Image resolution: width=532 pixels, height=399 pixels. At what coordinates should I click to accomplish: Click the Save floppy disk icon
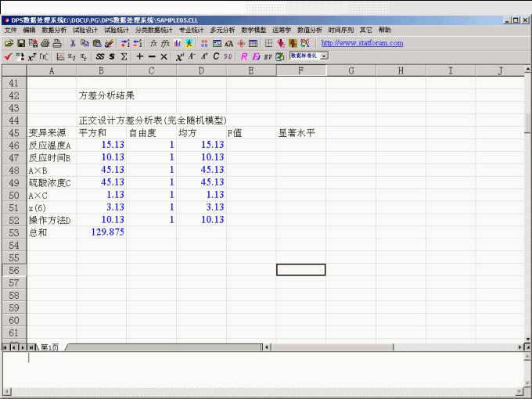(21, 43)
